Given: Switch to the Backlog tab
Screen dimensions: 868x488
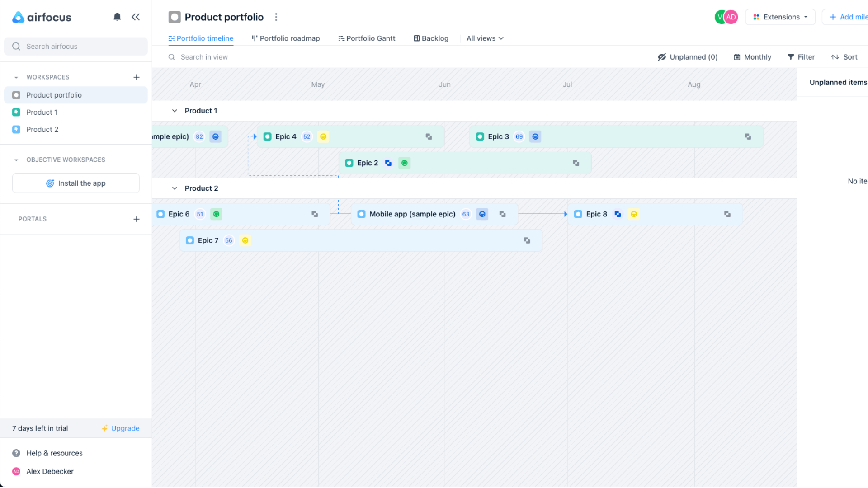Looking at the screenshot, I should (431, 38).
